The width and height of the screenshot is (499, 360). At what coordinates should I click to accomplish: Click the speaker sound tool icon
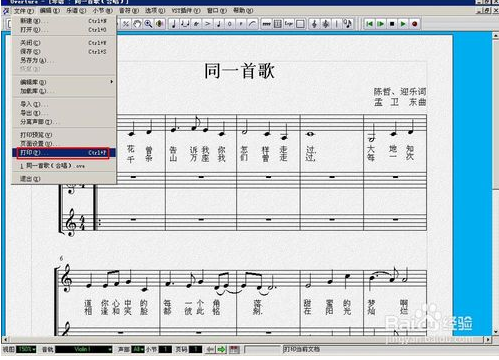click(160, 24)
